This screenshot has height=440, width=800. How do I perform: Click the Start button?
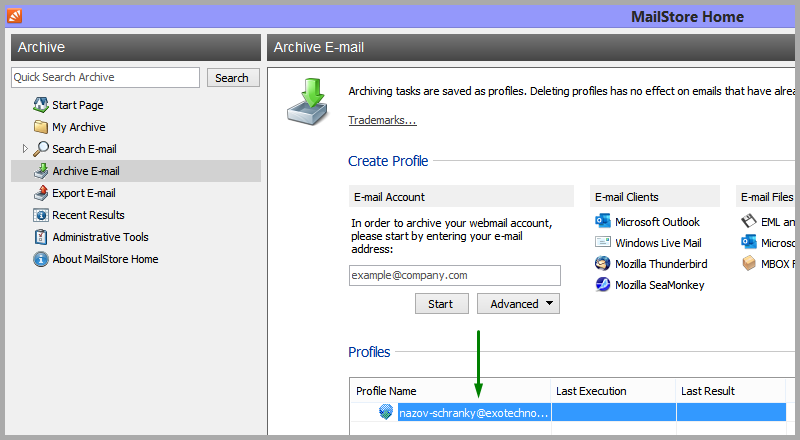(441, 304)
